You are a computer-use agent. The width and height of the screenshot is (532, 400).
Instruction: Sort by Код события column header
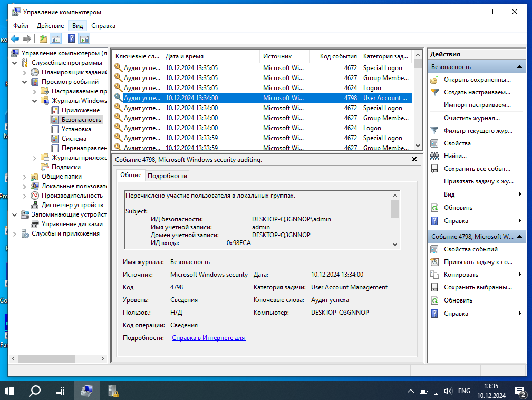[x=334, y=56]
